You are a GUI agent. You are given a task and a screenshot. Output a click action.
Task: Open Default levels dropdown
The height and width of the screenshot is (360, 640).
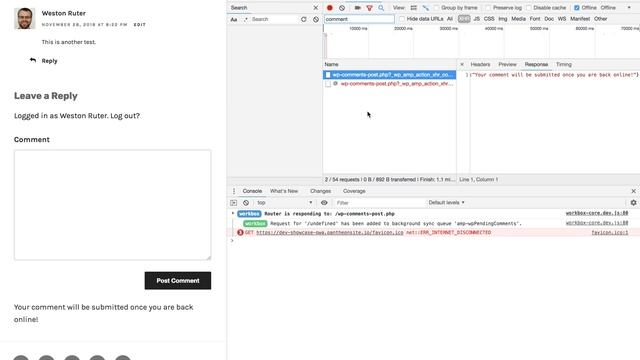pyautogui.click(x=446, y=202)
